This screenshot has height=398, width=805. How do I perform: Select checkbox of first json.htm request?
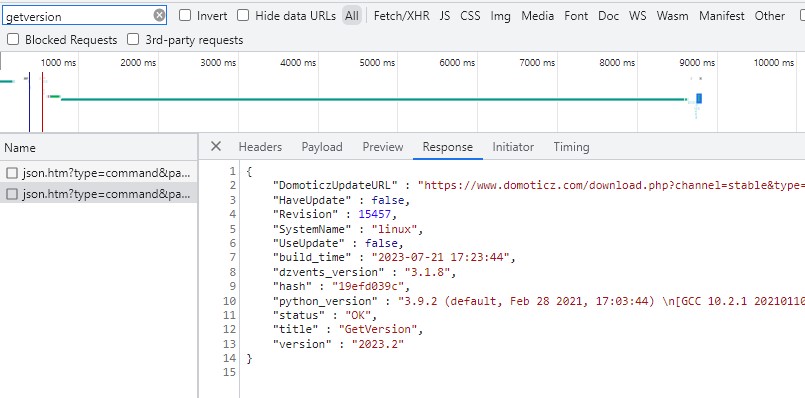12,174
